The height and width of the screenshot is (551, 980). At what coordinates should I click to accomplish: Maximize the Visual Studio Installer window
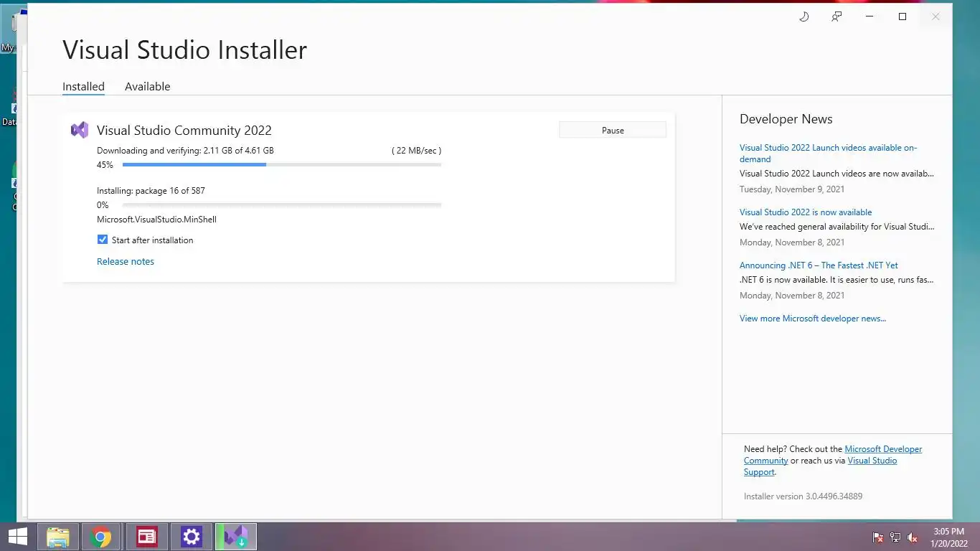[x=903, y=17]
